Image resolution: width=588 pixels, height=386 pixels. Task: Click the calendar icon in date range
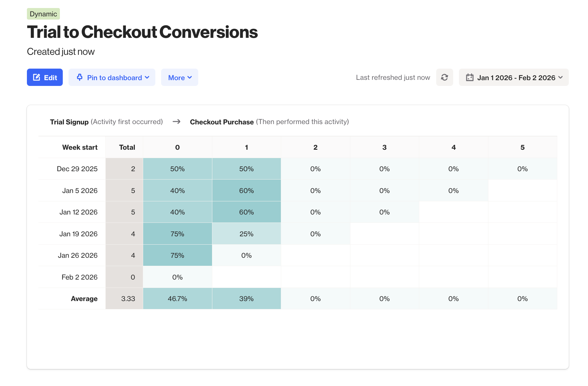click(x=470, y=78)
